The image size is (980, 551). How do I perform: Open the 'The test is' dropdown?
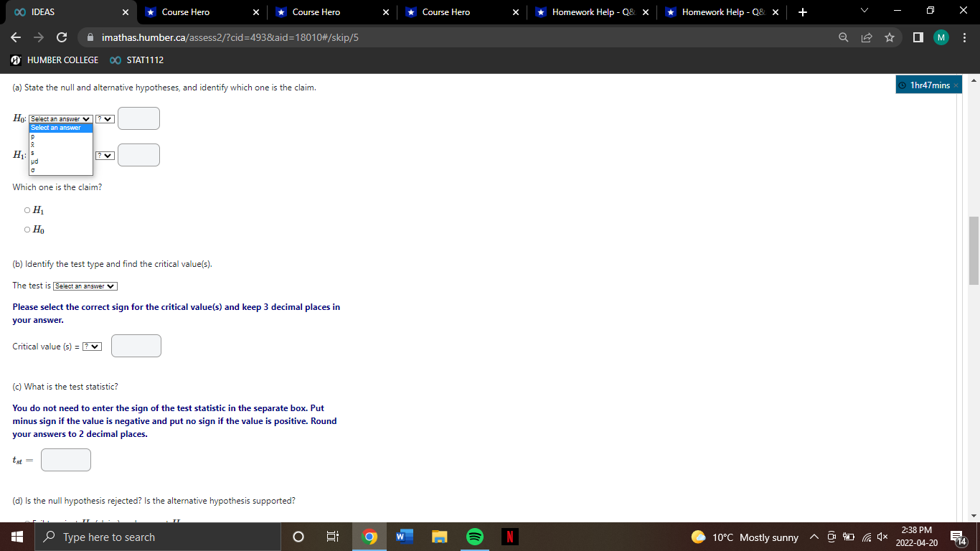pos(85,286)
